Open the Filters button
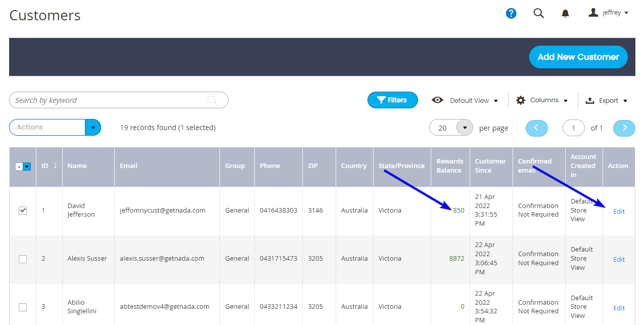Viewport: 644px width, 325px height. (x=393, y=100)
